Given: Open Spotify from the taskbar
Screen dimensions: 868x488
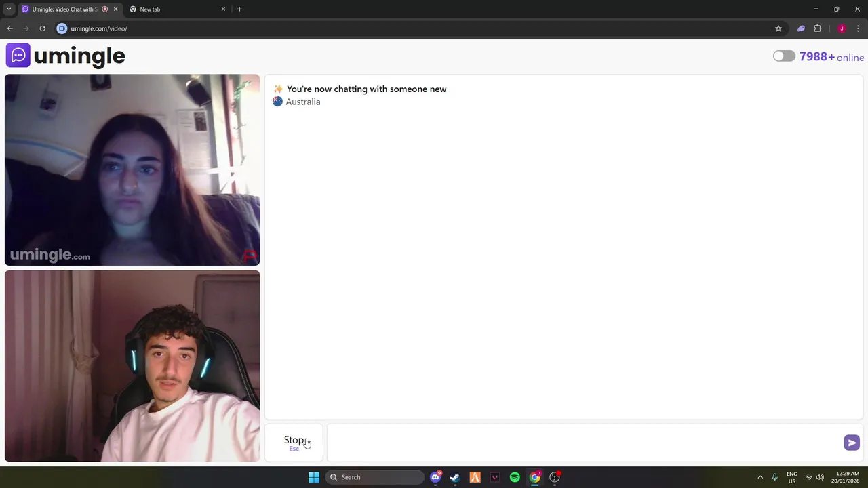Looking at the screenshot, I should coord(515,477).
